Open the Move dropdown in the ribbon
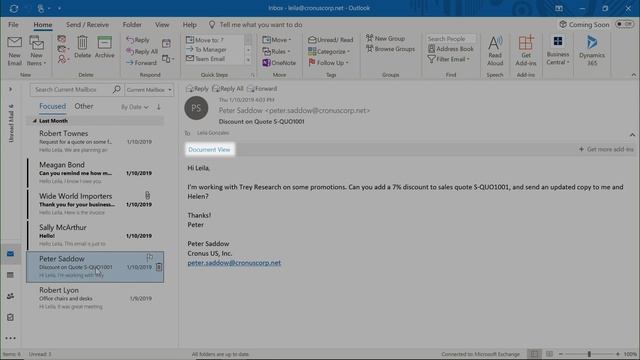Viewport: 640px width, 360px height. (x=277, y=40)
